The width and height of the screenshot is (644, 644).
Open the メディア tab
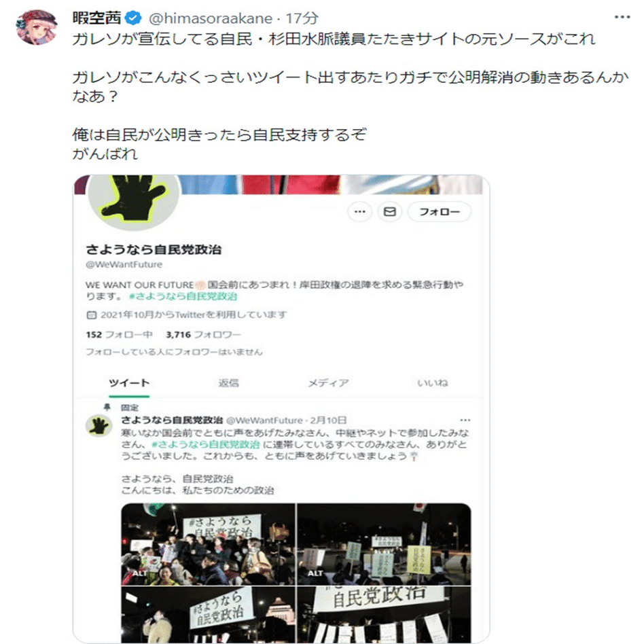coord(329,382)
